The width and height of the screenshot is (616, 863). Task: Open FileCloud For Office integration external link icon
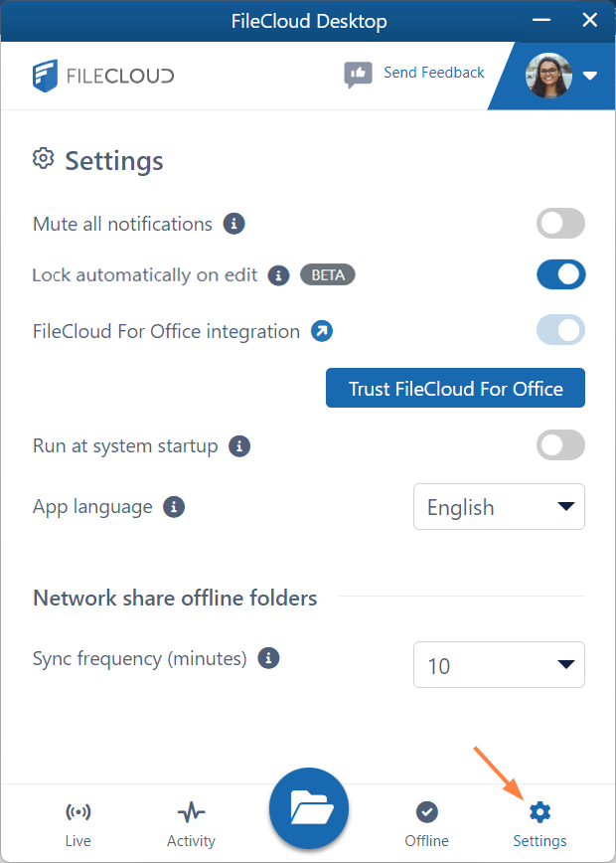coord(322,331)
